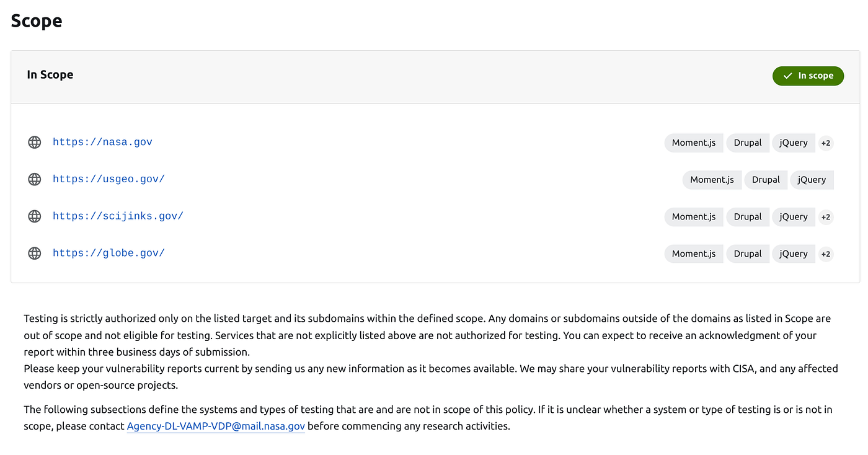The width and height of the screenshot is (868, 455).
Task: Click the Scope page heading
Action: pos(37,21)
